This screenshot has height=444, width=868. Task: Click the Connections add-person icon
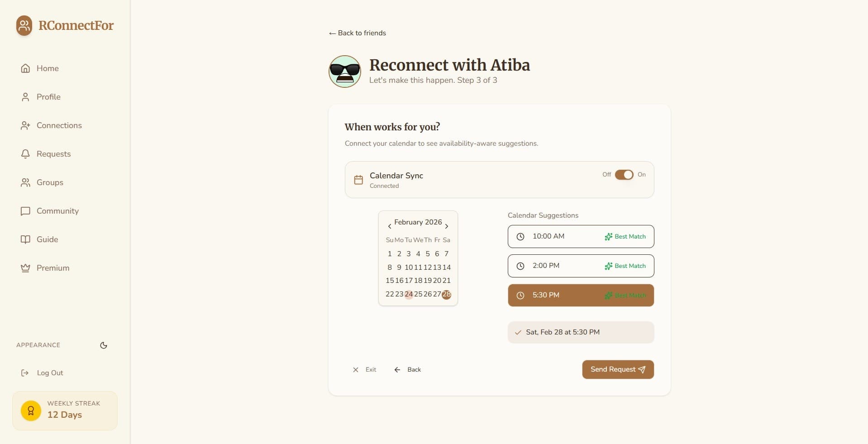point(25,125)
